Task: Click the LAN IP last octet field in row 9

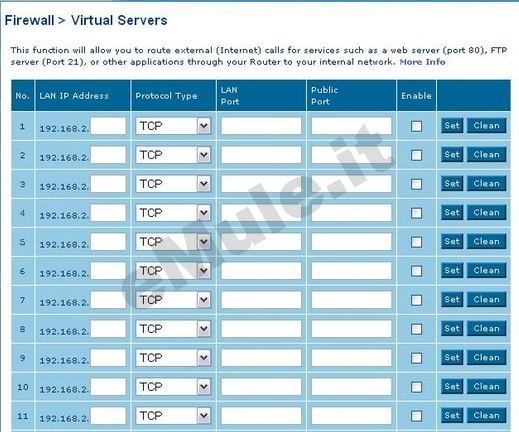Action: click(108, 358)
